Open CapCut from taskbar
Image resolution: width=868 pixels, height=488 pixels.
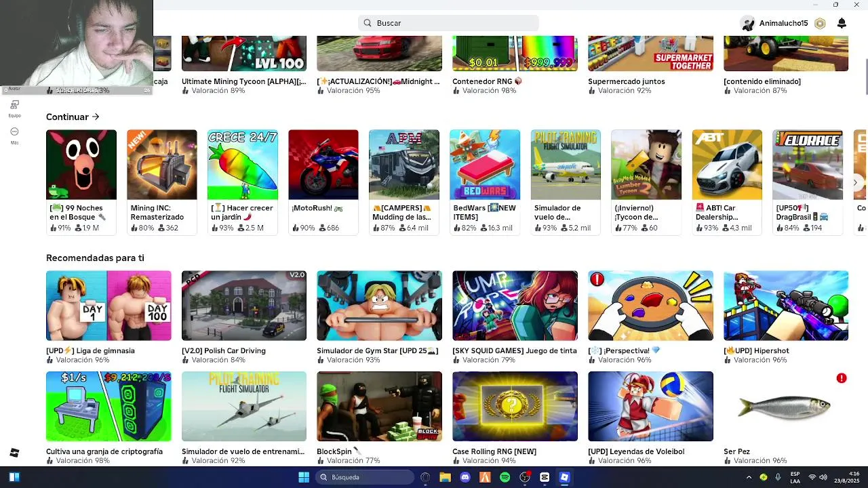click(545, 477)
